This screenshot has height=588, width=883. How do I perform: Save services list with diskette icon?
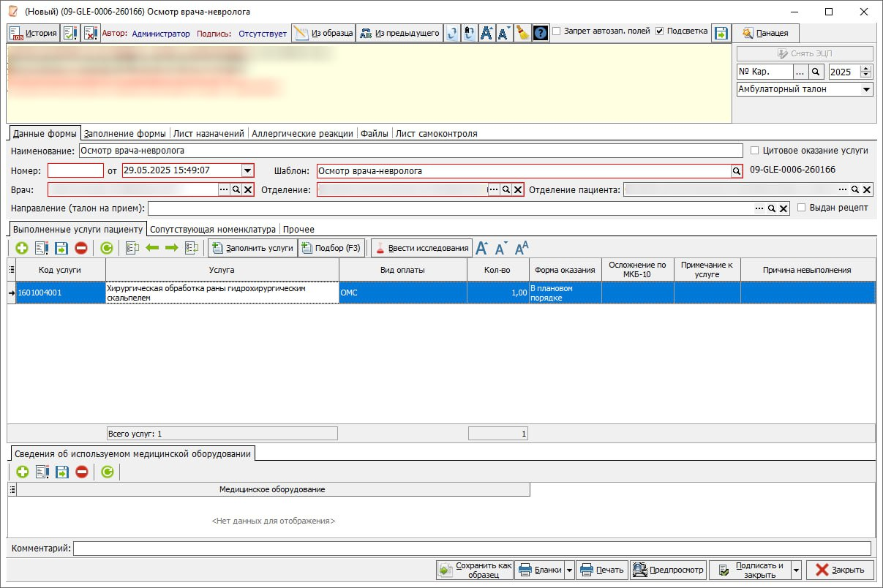pyautogui.click(x=61, y=248)
